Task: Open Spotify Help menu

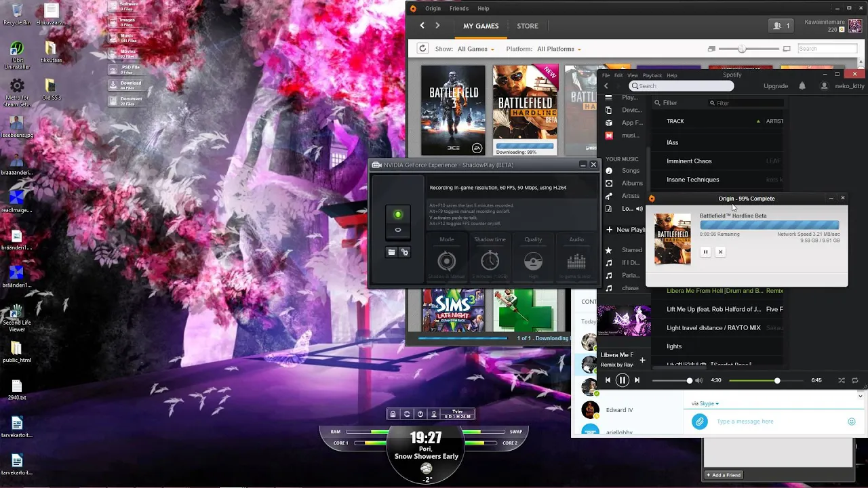Action: pos(672,75)
